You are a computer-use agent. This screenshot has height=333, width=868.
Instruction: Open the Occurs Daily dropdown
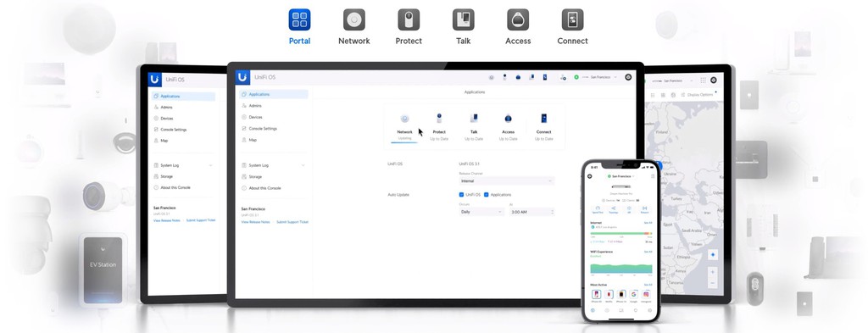[x=481, y=212]
